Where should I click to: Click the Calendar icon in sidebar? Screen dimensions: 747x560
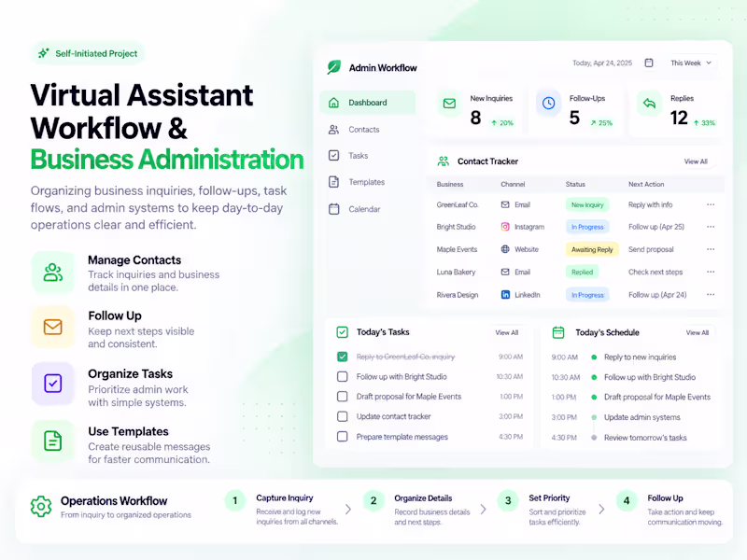(334, 209)
